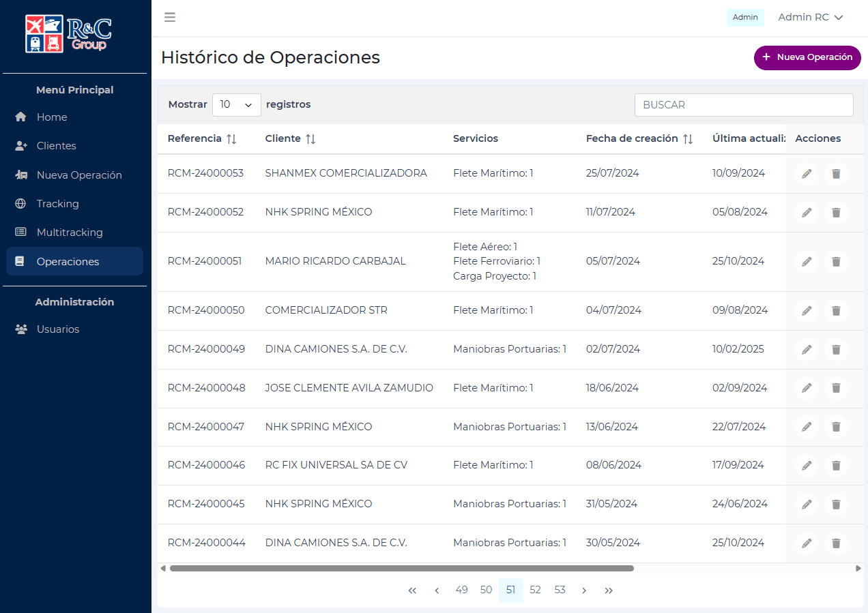Image resolution: width=868 pixels, height=613 pixels.
Task: Edit operation RCM-24000047 pencil icon
Action: click(x=807, y=427)
